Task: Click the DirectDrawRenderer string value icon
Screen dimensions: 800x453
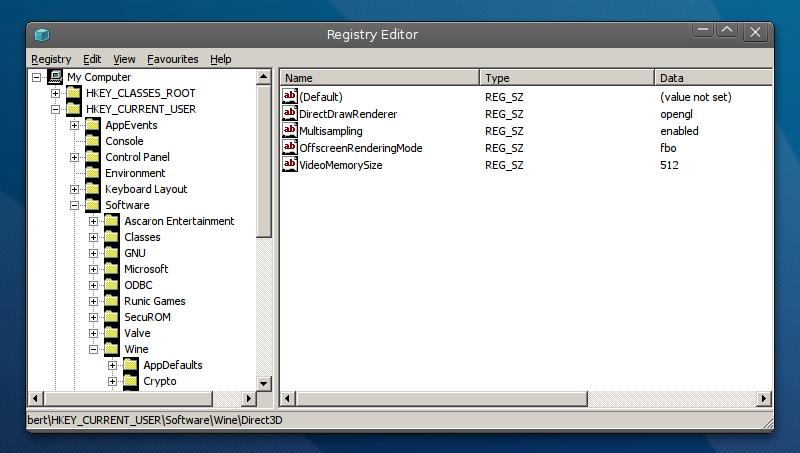Action: (x=290, y=114)
